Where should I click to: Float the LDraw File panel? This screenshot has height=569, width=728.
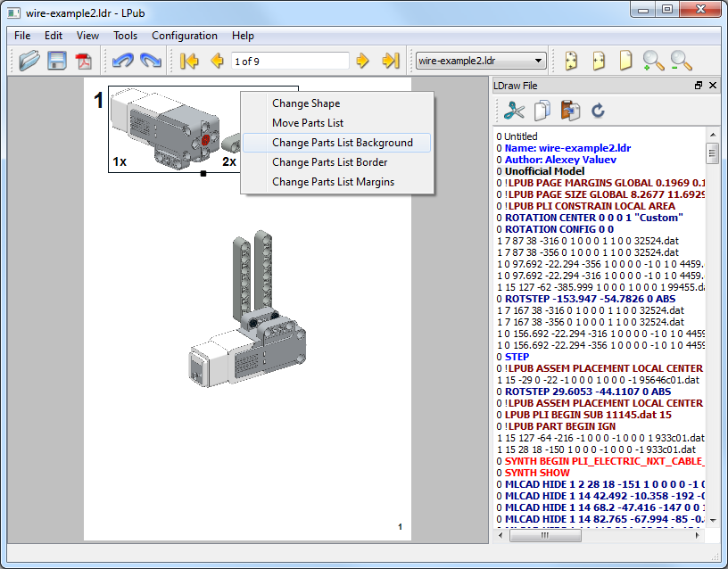tap(699, 86)
